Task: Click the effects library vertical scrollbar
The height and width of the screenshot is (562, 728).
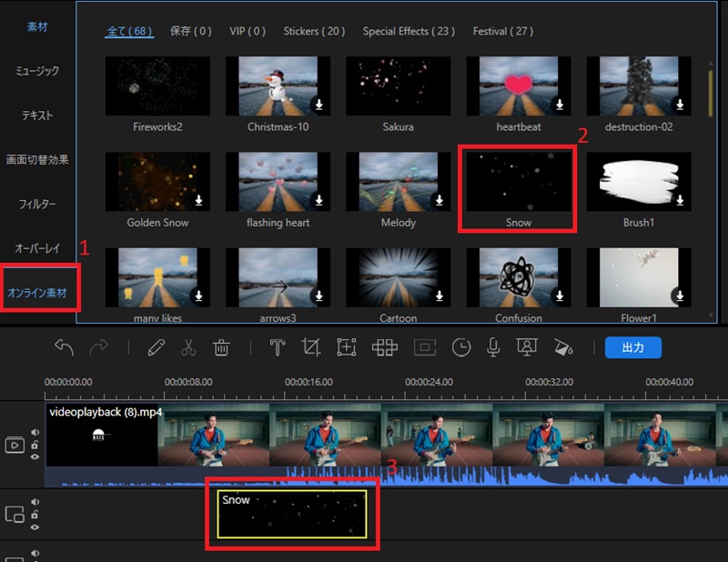Action: pos(710,93)
